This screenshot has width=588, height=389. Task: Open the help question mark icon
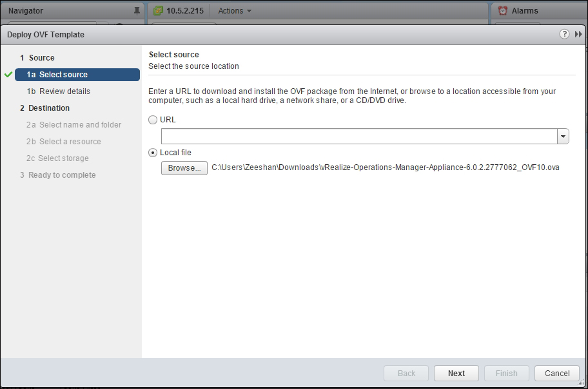564,34
